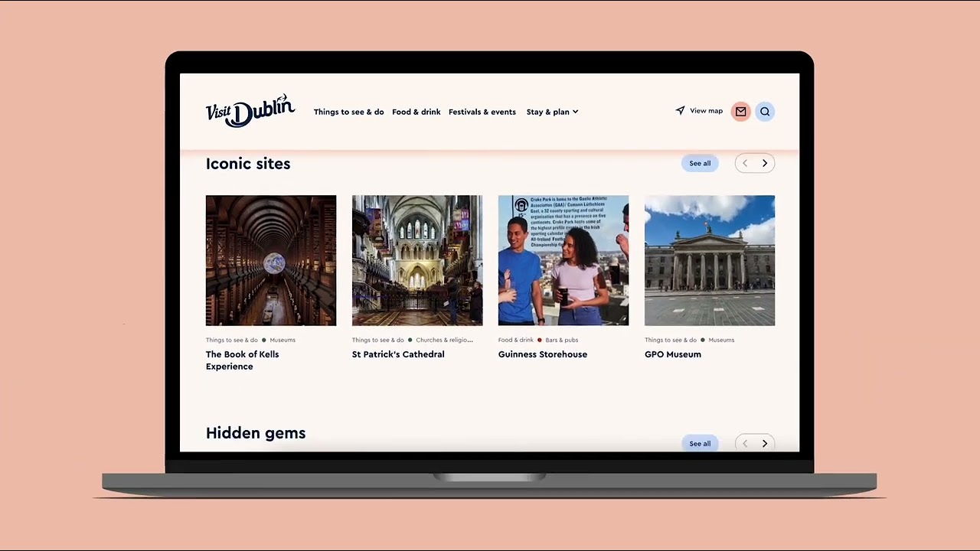Go to previous Hidden gems slide
The width and height of the screenshot is (980, 551).
(x=745, y=443)
